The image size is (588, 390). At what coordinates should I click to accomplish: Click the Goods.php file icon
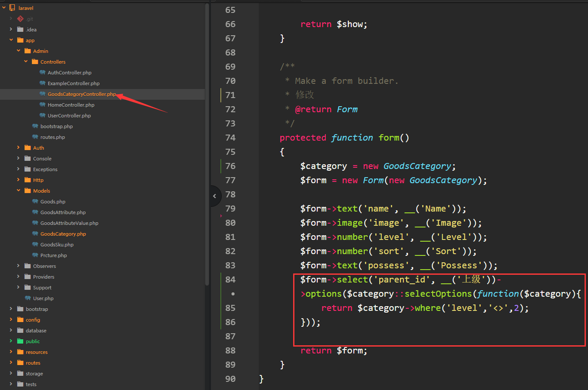(x=35, y=201)
